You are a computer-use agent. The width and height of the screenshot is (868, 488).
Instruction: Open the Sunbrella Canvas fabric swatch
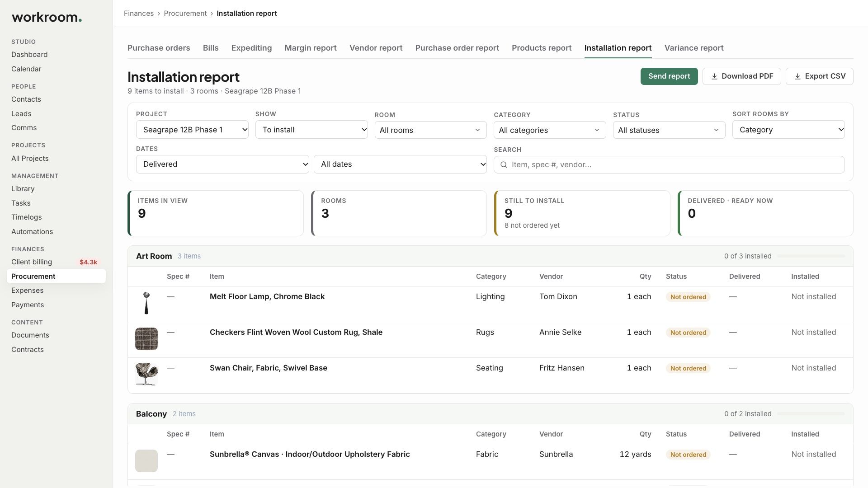point(146,461)
